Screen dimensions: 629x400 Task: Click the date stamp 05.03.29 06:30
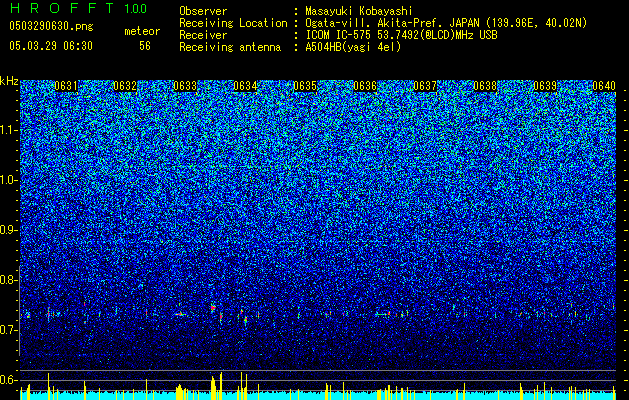click(51, 46)
